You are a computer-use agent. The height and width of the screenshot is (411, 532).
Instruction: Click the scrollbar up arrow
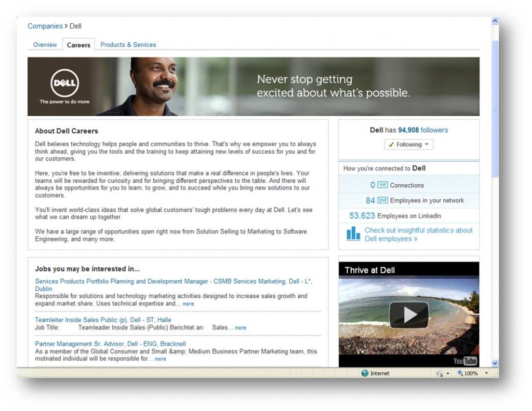pos(495,21)
